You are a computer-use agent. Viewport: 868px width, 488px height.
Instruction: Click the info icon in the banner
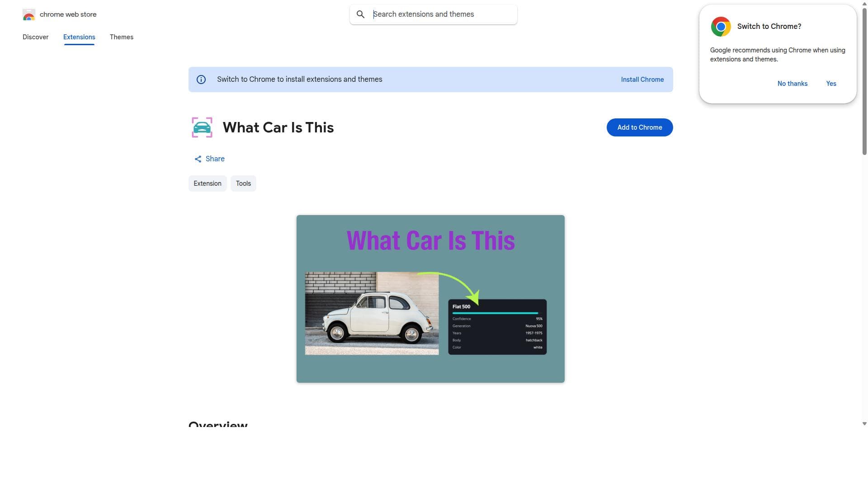point(201,80)
